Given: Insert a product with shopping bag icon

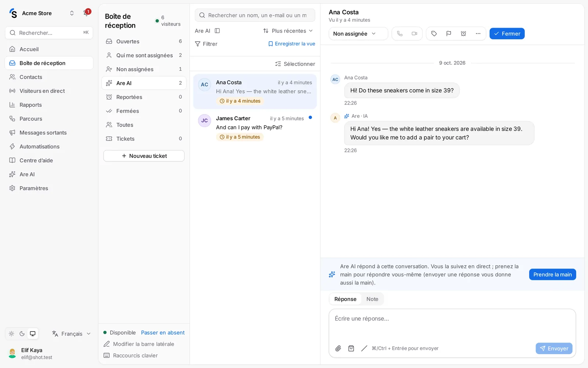Looking at the screenshot, I should point(351,348).
